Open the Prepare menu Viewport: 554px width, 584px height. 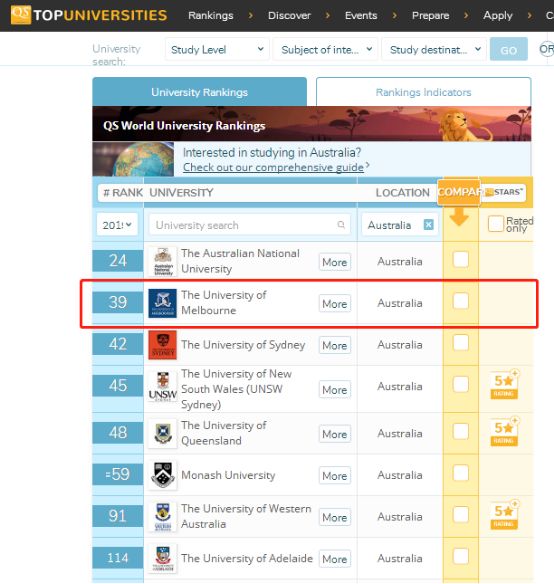430,15
